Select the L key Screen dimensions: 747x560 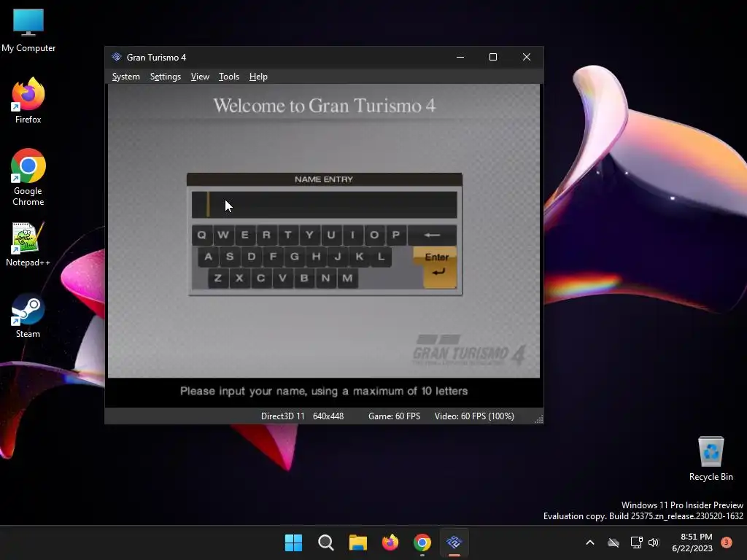pyautogui.click(x=381, y=257)
